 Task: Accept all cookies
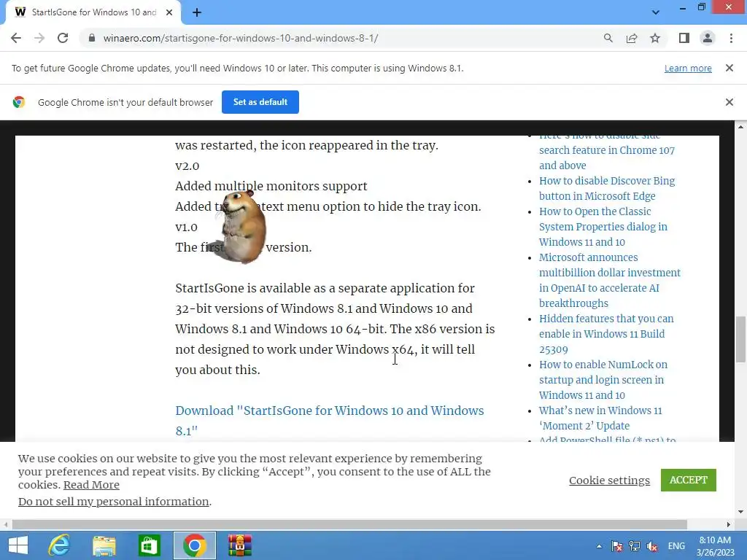point(689,480)
